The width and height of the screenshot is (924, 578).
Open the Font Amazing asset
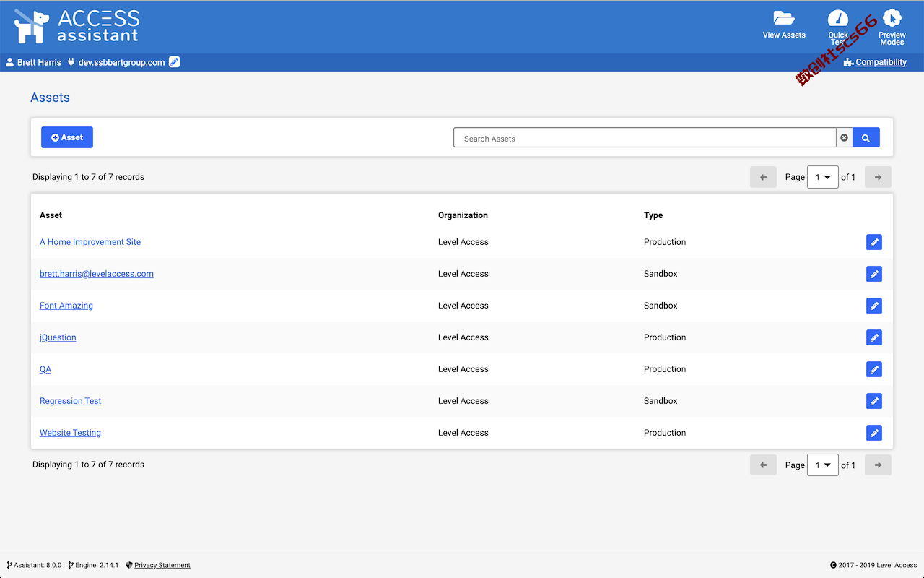coord(66,306)
